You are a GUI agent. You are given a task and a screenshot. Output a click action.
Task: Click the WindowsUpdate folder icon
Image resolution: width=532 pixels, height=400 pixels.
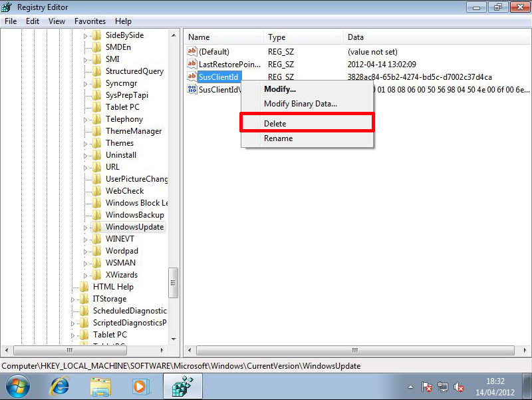[x=97, y=226]
